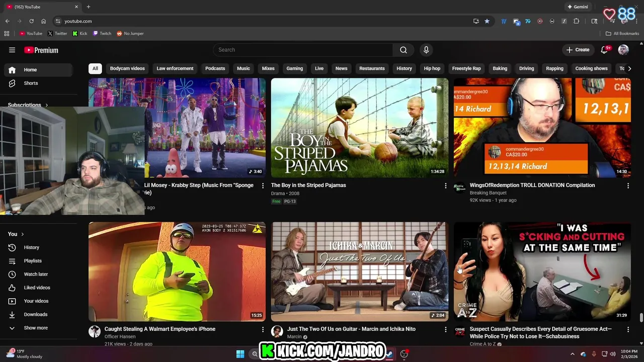Select the Music chip
644x362 pixels.
pyautogui.click(x=244, y=68)
